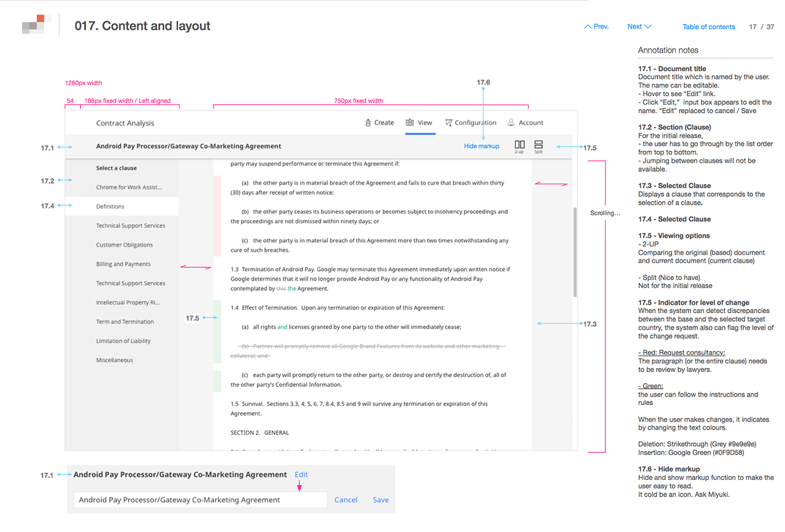785x532 pixels.
Task: Click the 17.6 - Hide markup note heading
Action: [x=669, y=469]
